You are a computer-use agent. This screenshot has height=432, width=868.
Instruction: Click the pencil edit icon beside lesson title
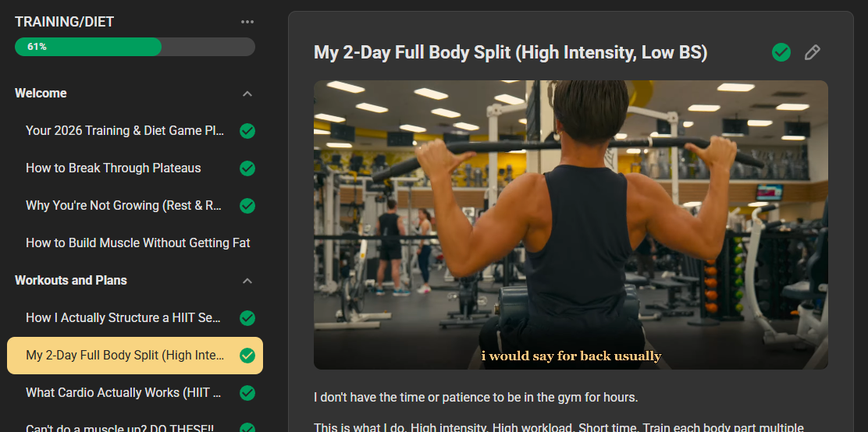(x=812, y=52)
